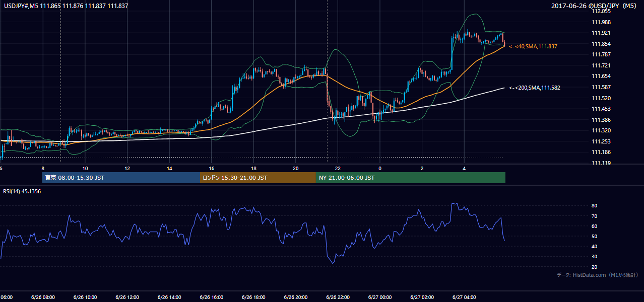This screenshot has height=302, width=644.
Task: Select the 40 SMA label 111.837
Action: (533, 46)
